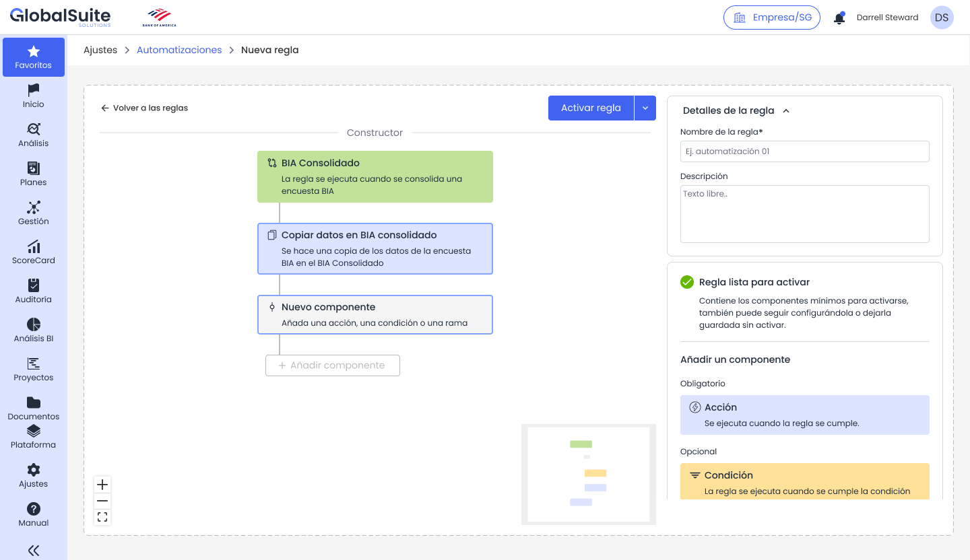Screen dimensions: 970x560
Task: Collapse sidebar with double chevron
Action: coord(34,551)
